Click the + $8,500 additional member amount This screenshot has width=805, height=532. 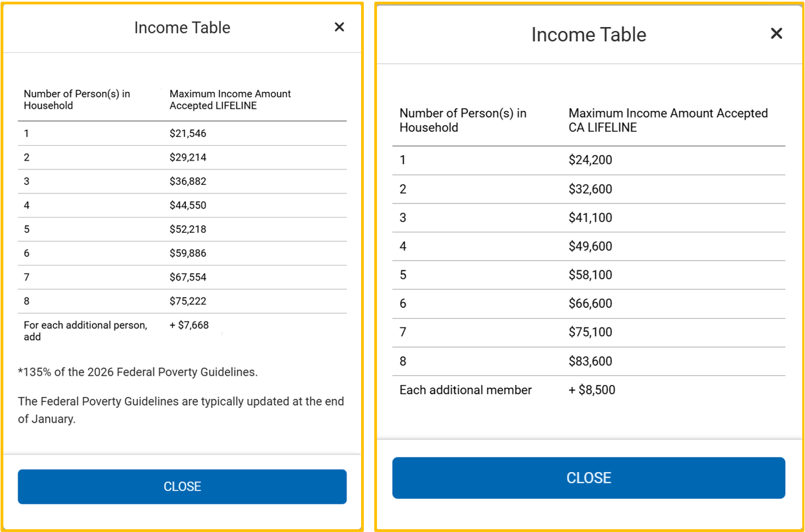pyautogui.click(x=592, y=390)
